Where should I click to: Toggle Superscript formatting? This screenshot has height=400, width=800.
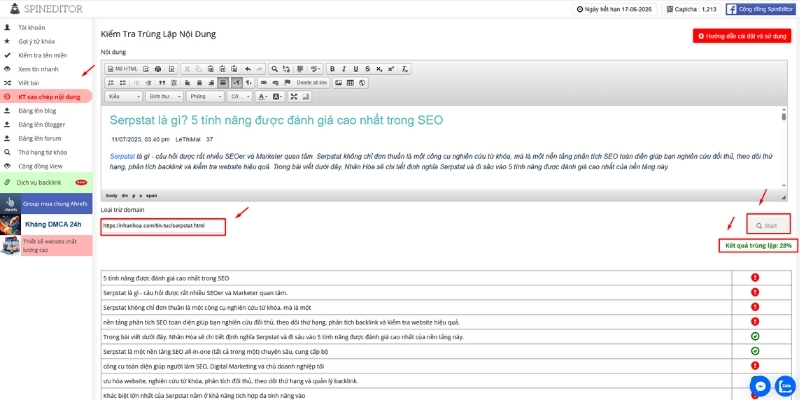click(391, 69)
